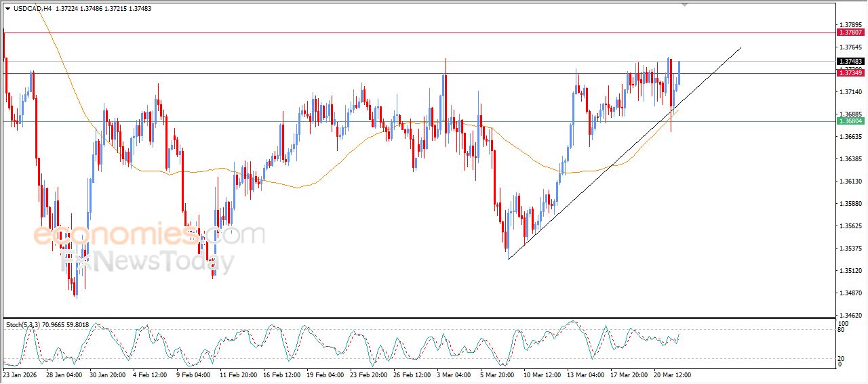This screenshot has height=384, width=868.
Task: Click the 1.34870 value on price axis
Action: (850, 293)
